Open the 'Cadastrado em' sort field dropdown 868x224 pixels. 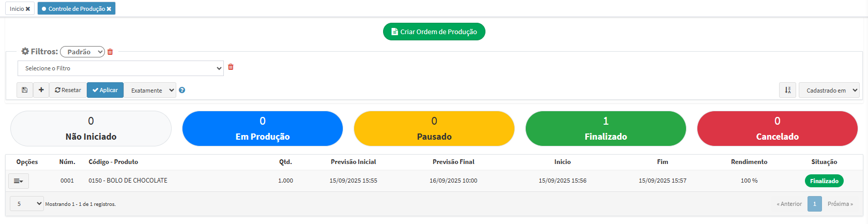(829, 90)
